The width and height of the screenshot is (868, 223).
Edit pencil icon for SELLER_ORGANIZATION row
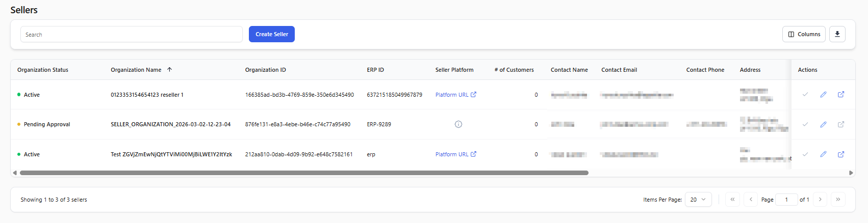823,124
